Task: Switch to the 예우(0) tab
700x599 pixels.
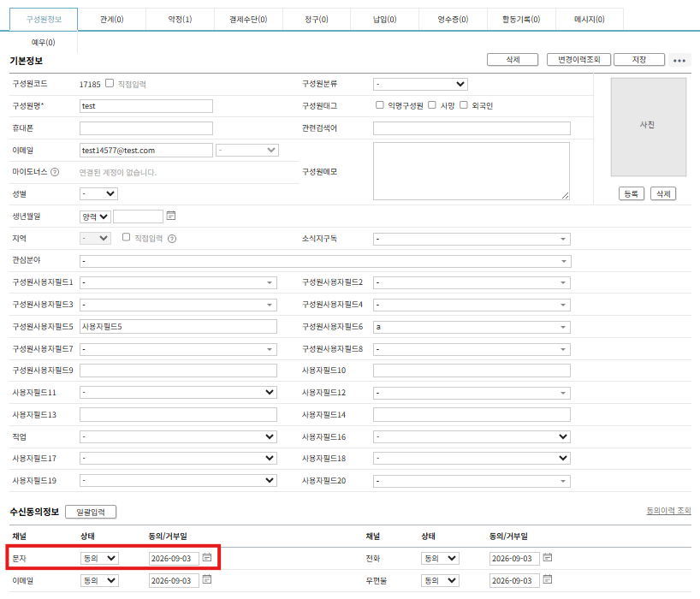Action: click(x=44, y=43)
